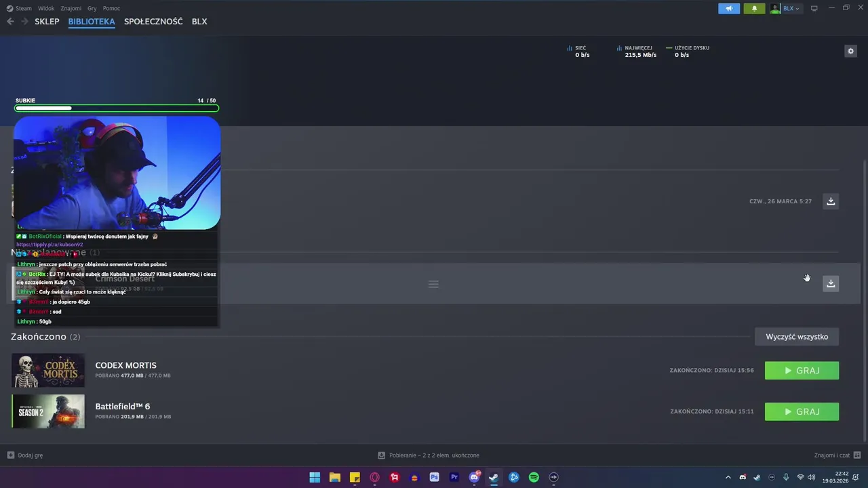Click the SIEĆ network chart legend
868x488 pixels.
coord(578,52)
